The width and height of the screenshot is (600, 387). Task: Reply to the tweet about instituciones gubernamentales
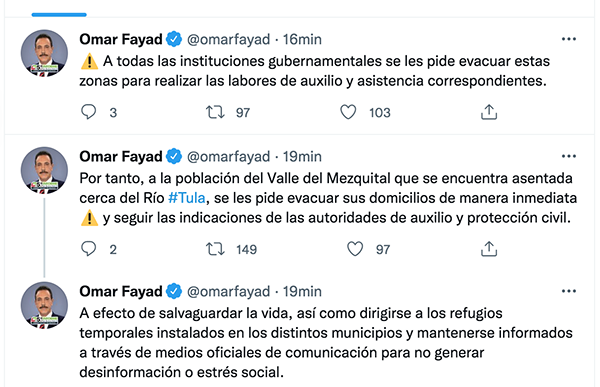pyautogui.click(x=88, y=112)
